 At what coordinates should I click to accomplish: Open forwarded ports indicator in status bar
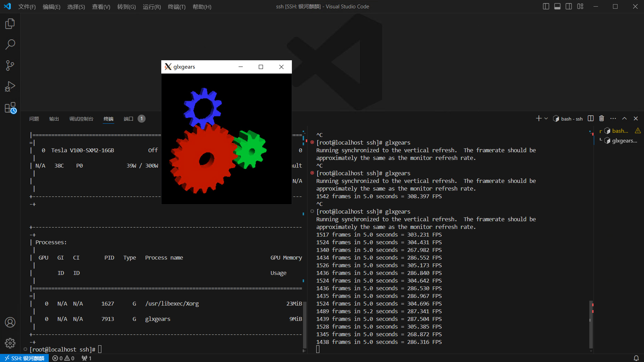(86, 358)
